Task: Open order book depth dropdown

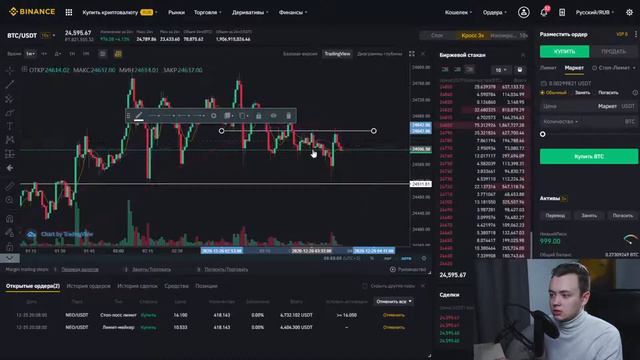Action: click(x=501, y=70)
